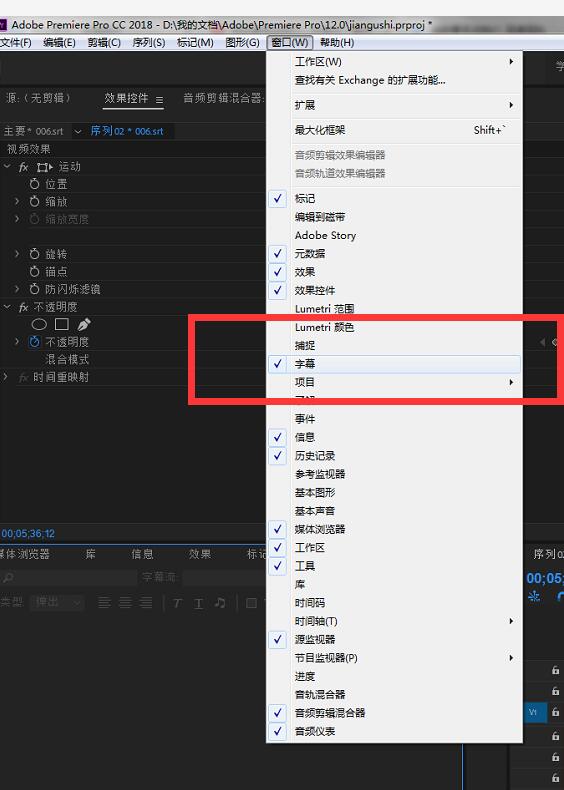Switch to the 音频剪辑混合器 tab

[224, 98]
